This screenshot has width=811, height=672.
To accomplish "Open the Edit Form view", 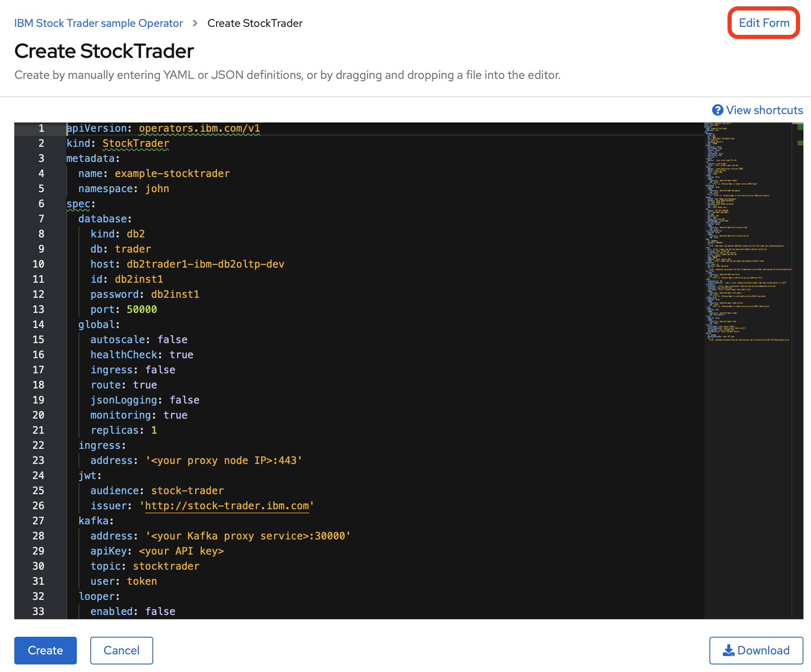I will [x=764, y=23].
